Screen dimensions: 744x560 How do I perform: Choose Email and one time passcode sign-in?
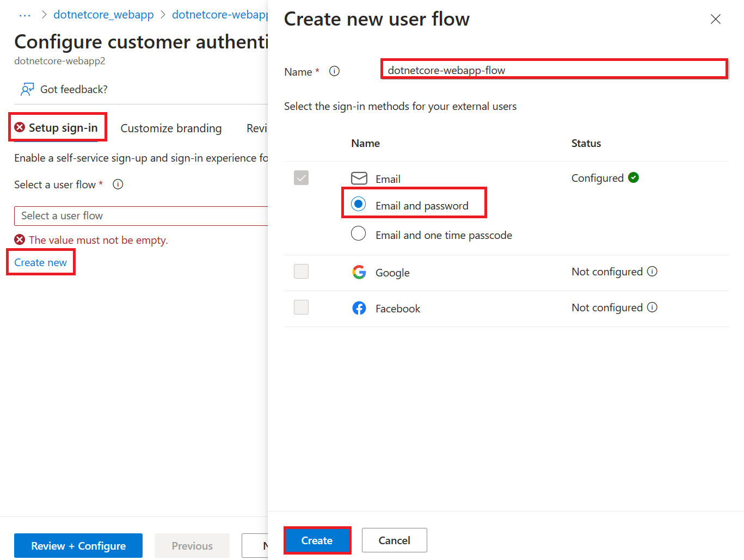(x=358, y=233)
